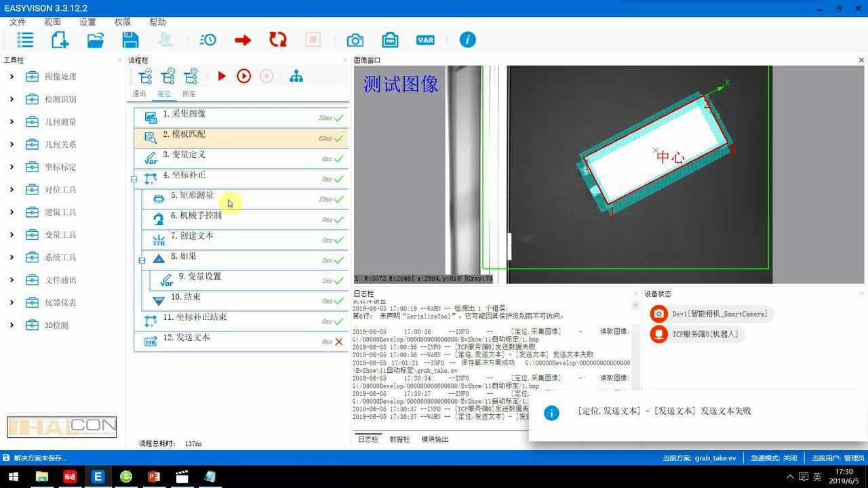Click the history clock icon in the toolbar

tap(208, 40)
